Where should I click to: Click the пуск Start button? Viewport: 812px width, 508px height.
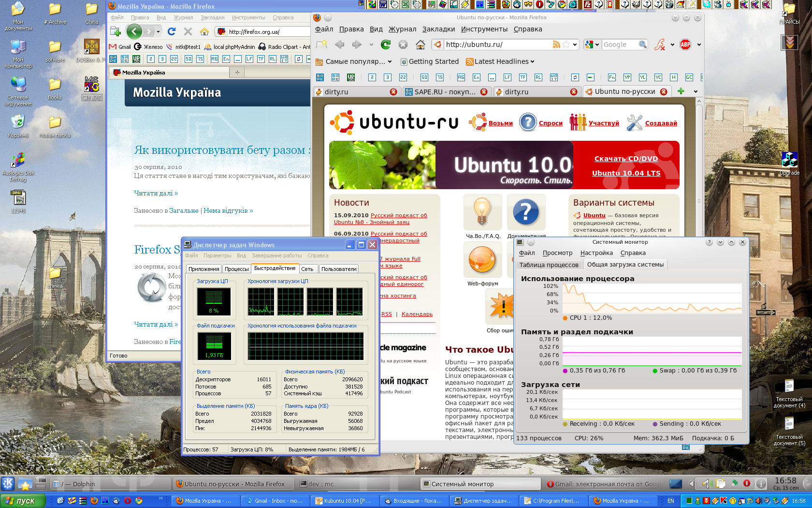22,501
